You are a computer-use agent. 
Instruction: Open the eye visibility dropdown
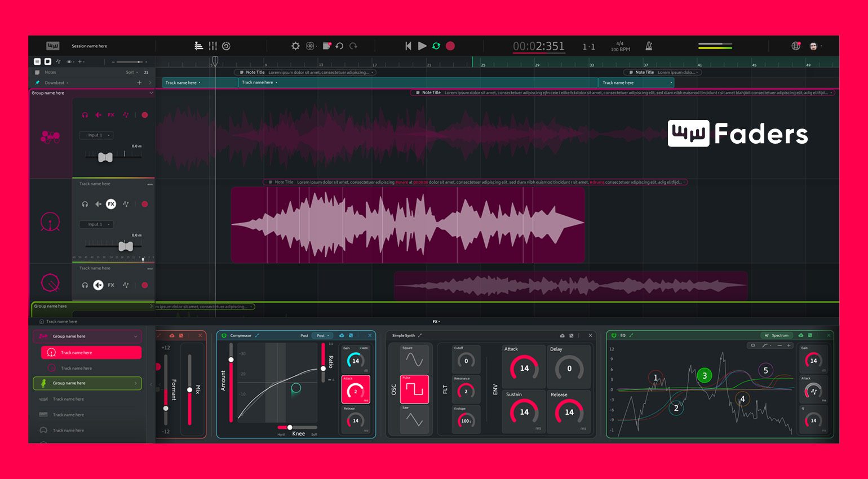(x=70, y=61)
